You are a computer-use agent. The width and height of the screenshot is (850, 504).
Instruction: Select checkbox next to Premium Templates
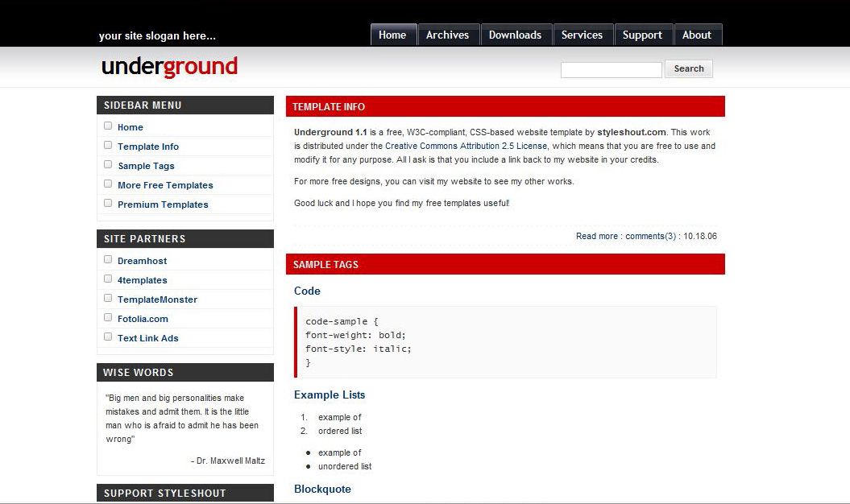(108, 203)
